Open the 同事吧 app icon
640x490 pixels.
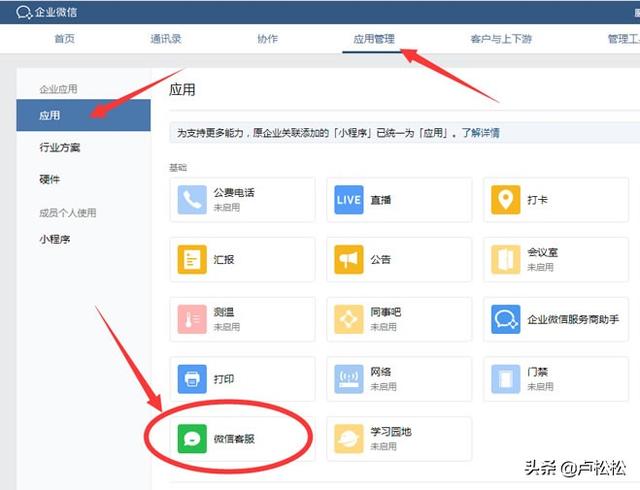click(x=348, y=320)
